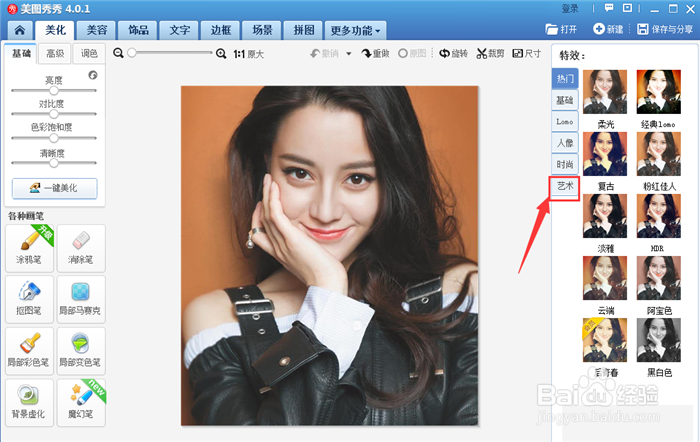This screenshot has width=700, height=442.
Task: Apply the effect thumbnail with yellow corner badge
Action: 605,340
